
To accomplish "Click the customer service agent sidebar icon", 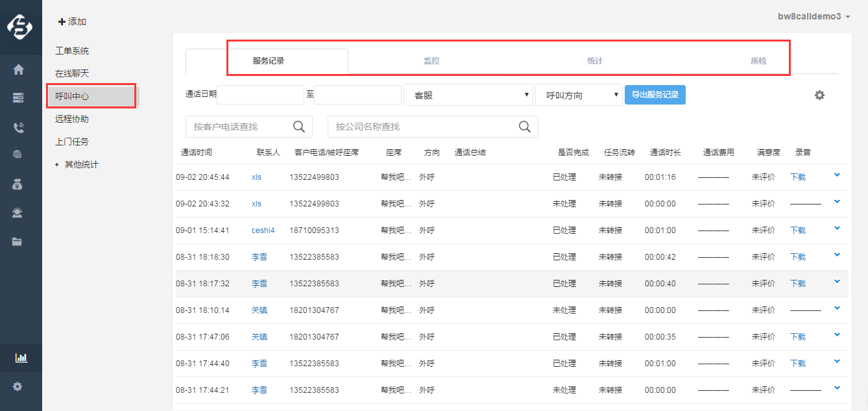I will 18,212.
